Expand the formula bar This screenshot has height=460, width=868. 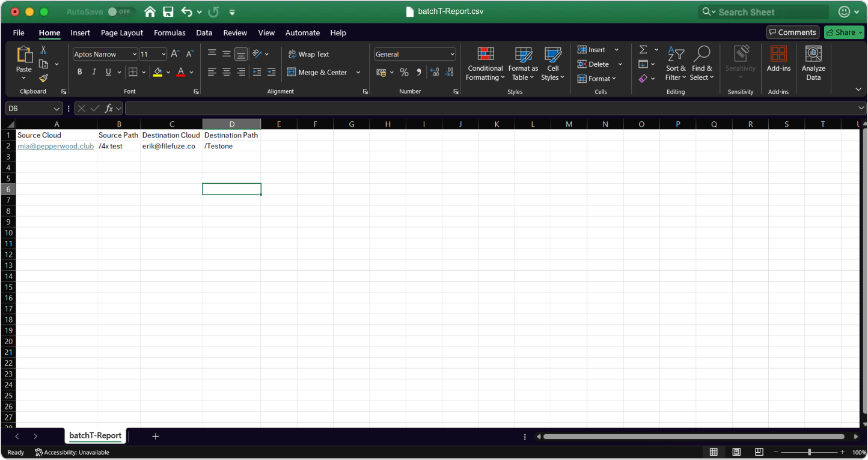coord(861,108)
